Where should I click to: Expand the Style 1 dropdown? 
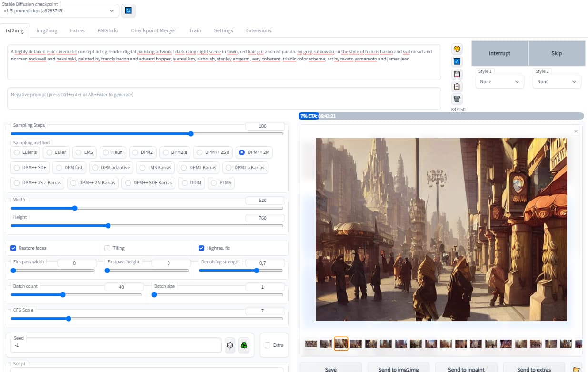[499, 82]
